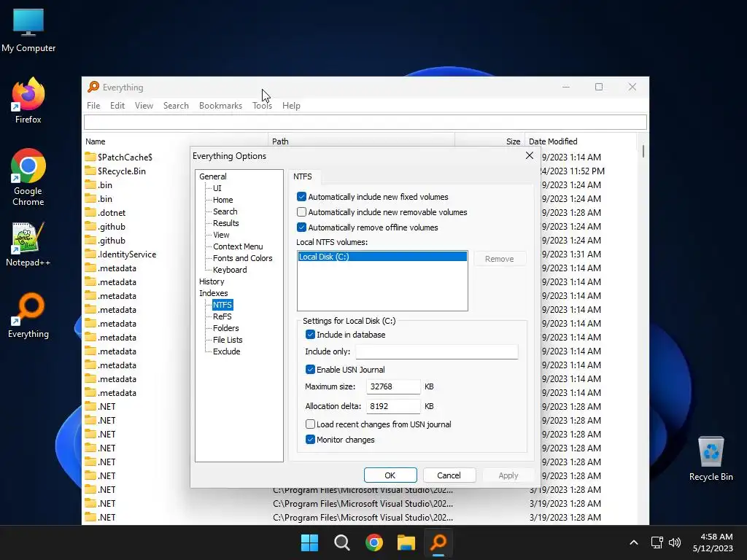Select Folders under Indexes
The height and width of the screenshot is (560, 747).
pos(226,328)
